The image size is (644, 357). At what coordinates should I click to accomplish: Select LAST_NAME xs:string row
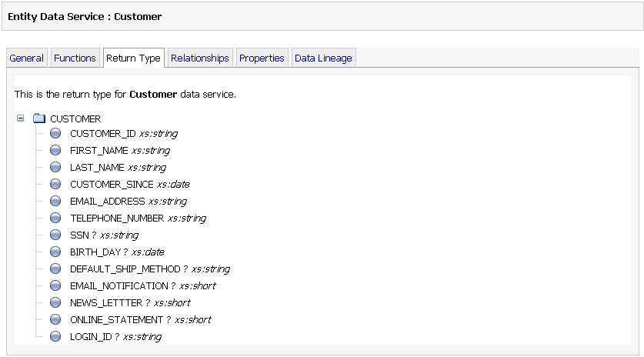point(118,167)
